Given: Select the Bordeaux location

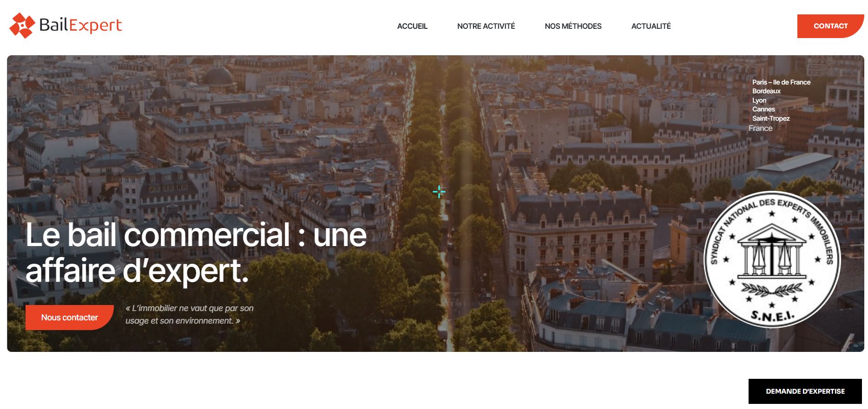Looking at the screenshot, I should (766, 91).
